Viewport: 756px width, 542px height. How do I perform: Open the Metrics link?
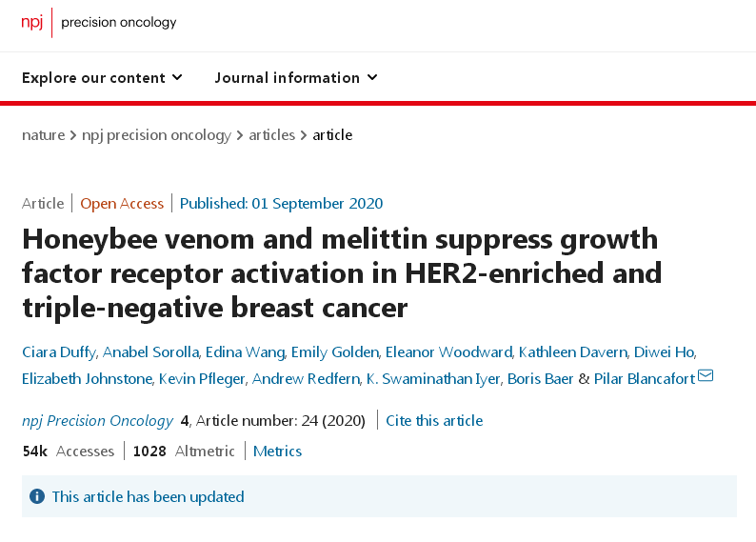tap(277, 452)
